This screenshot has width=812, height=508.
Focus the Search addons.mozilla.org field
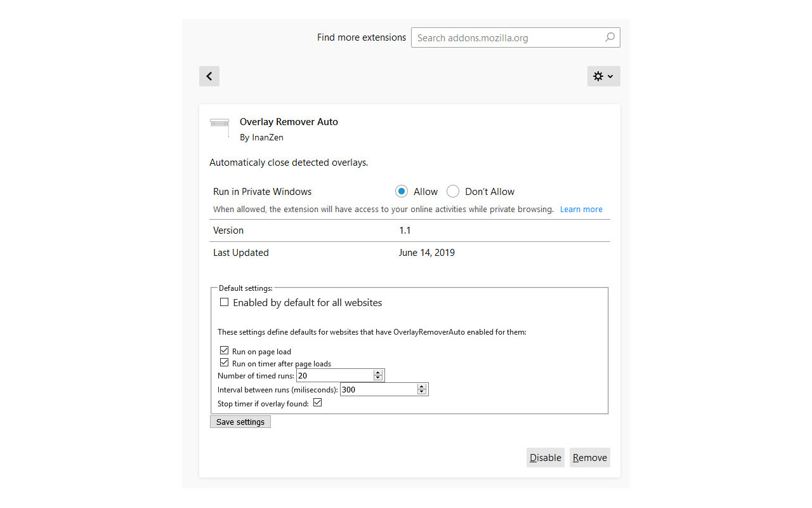point(516,37)
